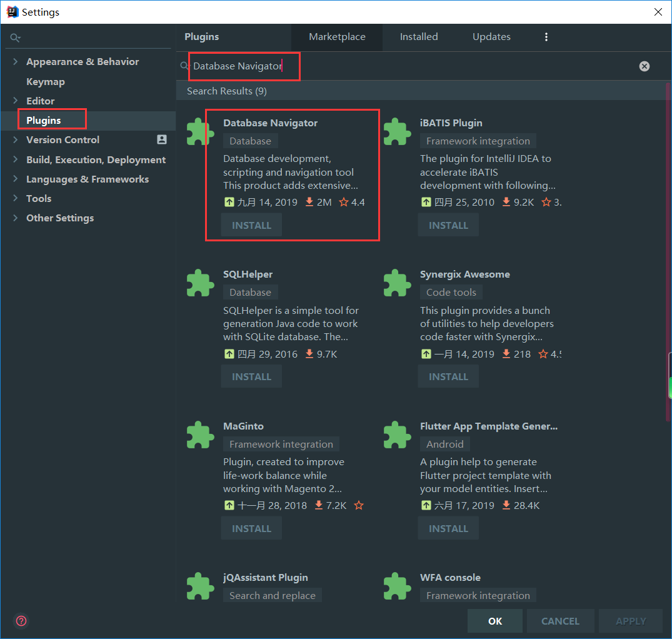Click the OK button to confirm
This screenshot has width=672, height=639.
point(494,621)
